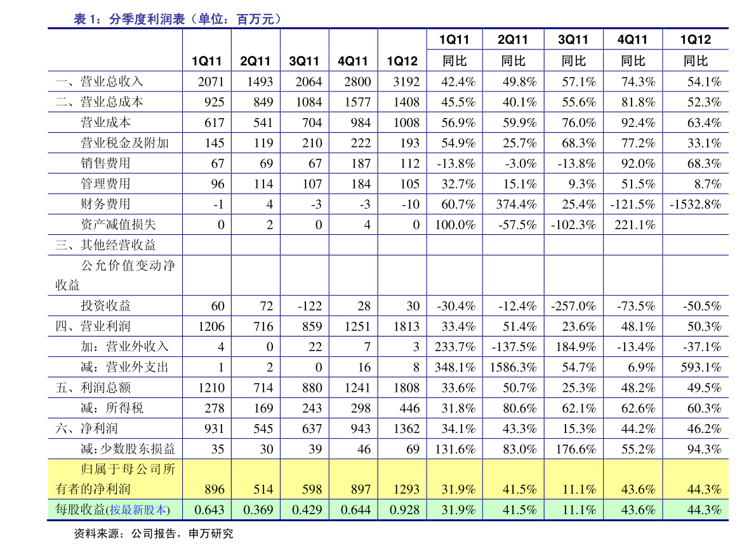The image size is (756, 553).
Task: Click tax and surcharge value 145
Action: click(215, 143)
